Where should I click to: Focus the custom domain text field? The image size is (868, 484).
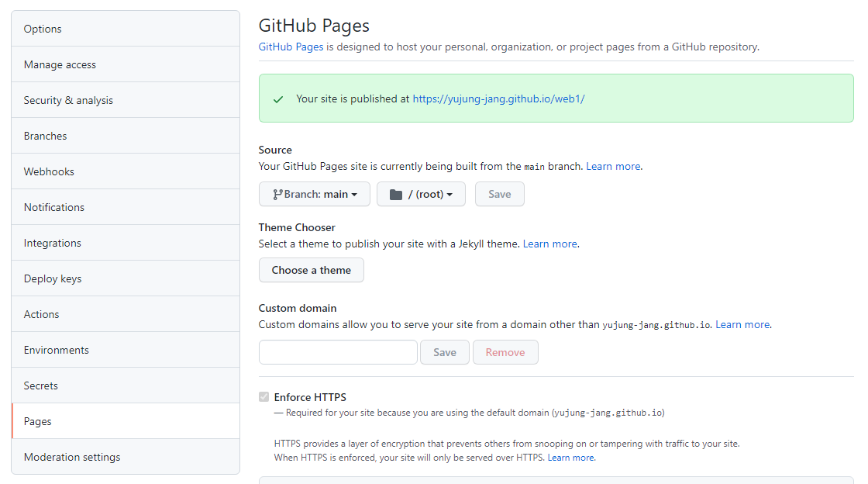tap(338, 352)
